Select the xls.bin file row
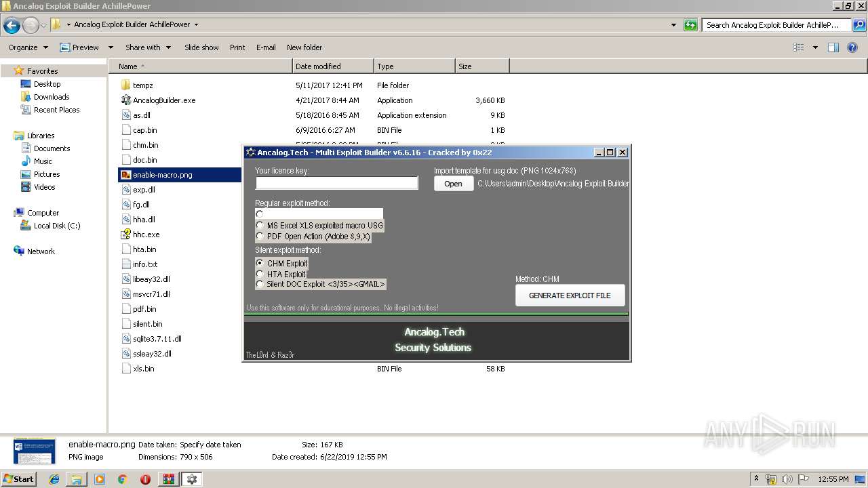The height and width of the screenshot is (488, 868). [313, 369]
